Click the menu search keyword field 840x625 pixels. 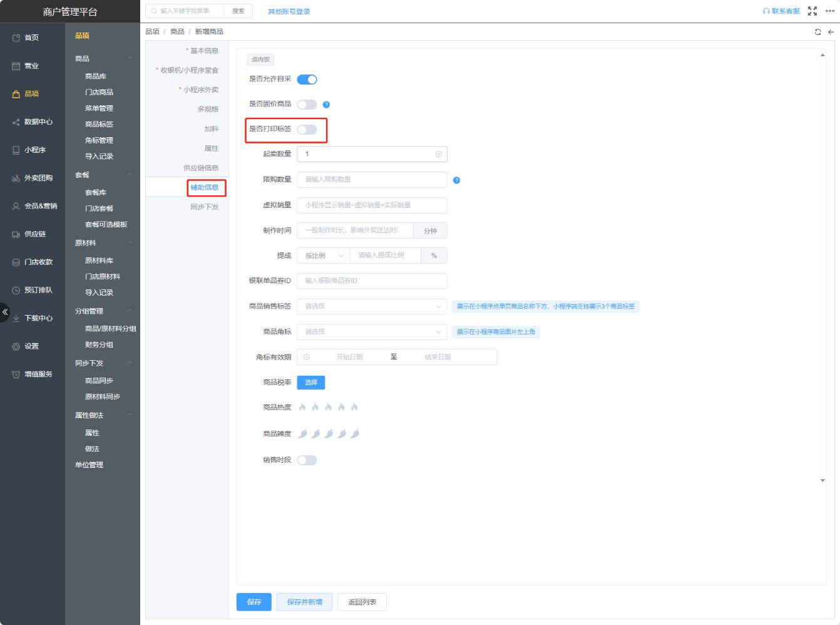[185, 11]
